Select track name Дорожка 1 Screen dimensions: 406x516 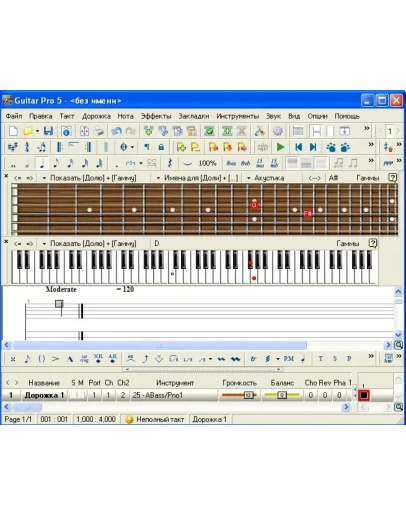pos(44,396)
